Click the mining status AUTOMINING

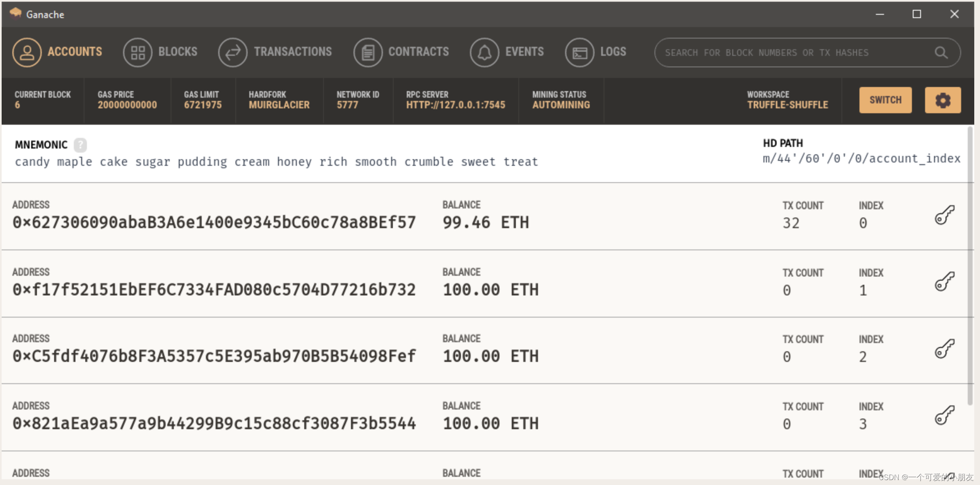561,105
